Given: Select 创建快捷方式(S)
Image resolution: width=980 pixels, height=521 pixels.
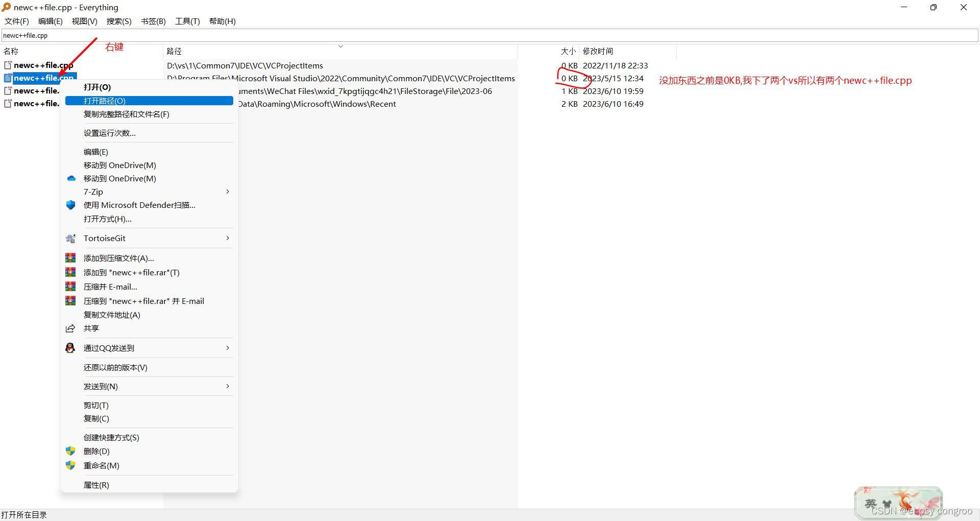Looking at the screenshot, I should pos(149,437).
